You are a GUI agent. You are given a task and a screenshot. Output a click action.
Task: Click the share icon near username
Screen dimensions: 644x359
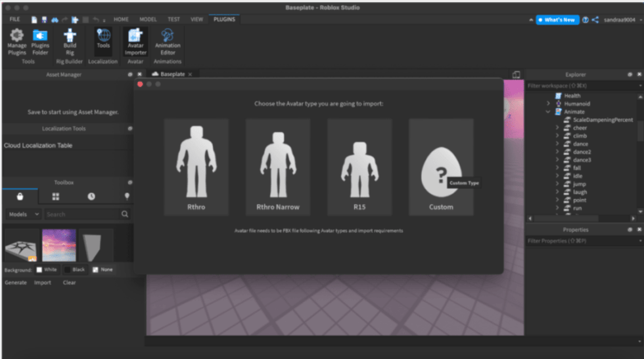[x=595, y=20]
